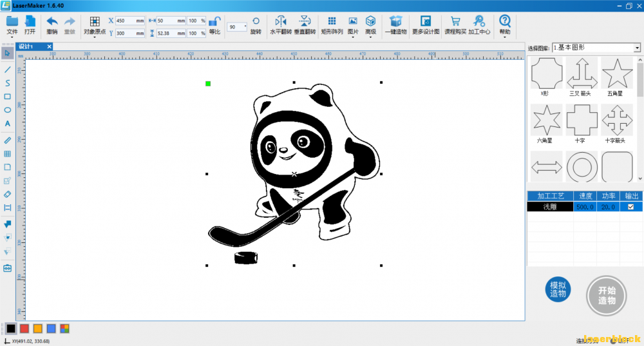Select the text tool (A) in left toolbar
Screen dimensions: 644x346
click(x=7, y=124)
